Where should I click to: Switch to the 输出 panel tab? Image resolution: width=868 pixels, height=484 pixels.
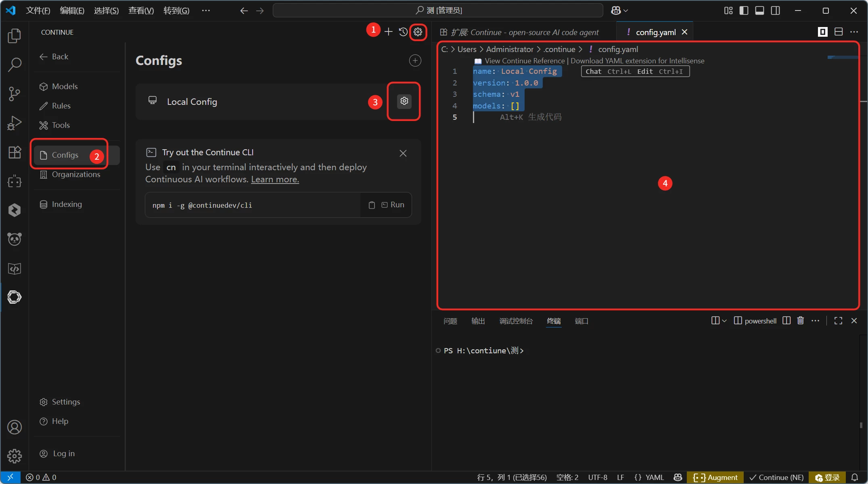point(478,321)
